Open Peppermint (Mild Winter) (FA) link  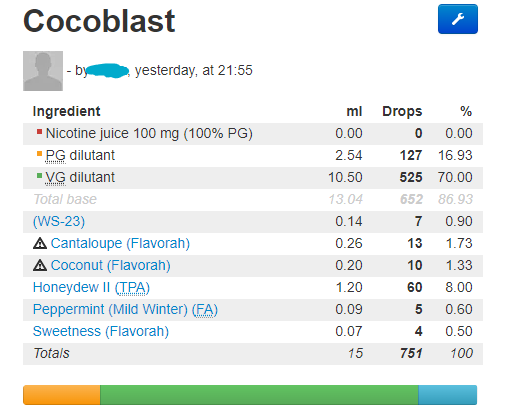(x=125, y=309)
